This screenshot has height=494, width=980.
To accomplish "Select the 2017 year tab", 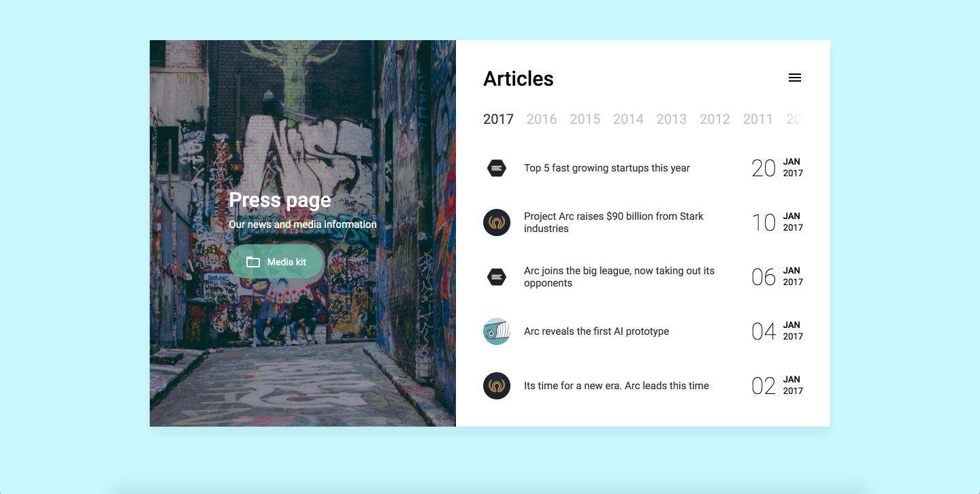I will tap(498, 119).
